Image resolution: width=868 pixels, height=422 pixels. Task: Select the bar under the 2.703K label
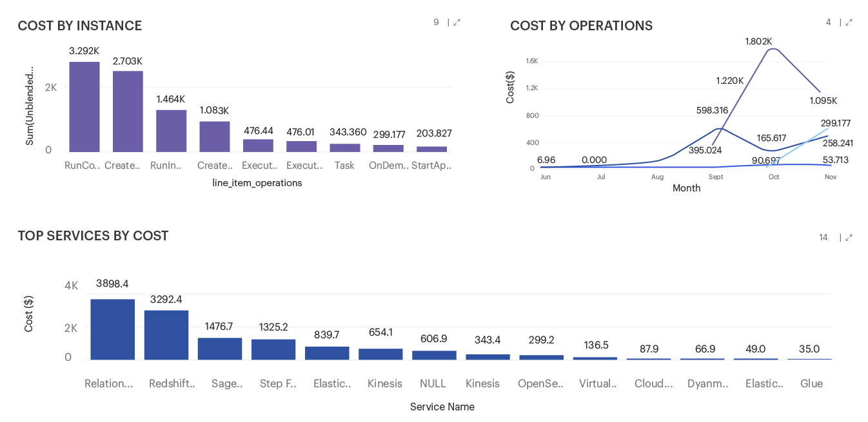[128, 111]
